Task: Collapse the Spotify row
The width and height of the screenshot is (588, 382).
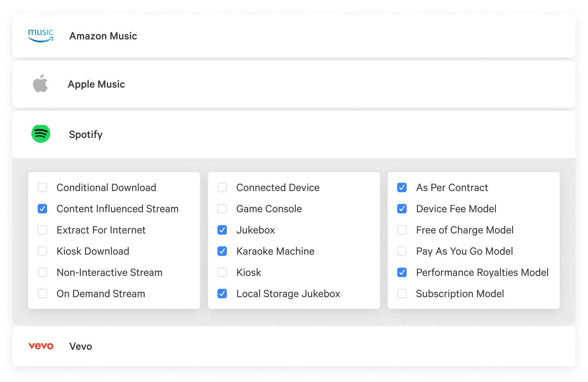Action: (294, 134)
